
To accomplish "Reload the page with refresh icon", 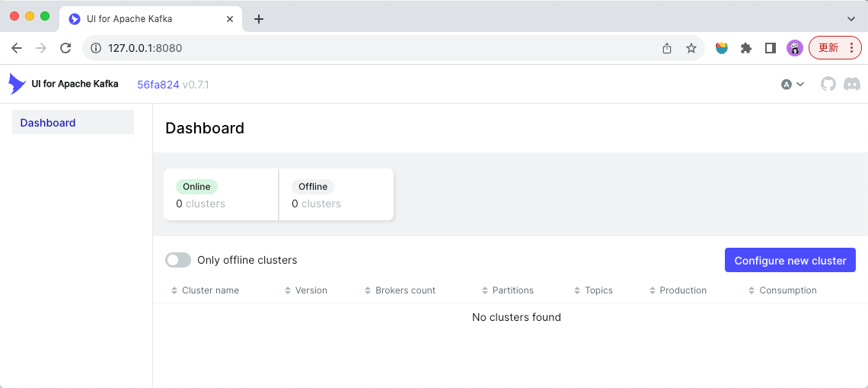I will (x=65, y=48).
